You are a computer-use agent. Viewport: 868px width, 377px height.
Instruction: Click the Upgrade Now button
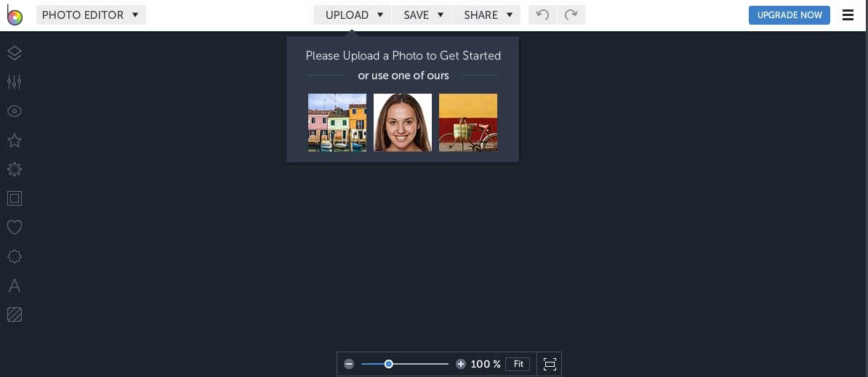click(789, 15)
